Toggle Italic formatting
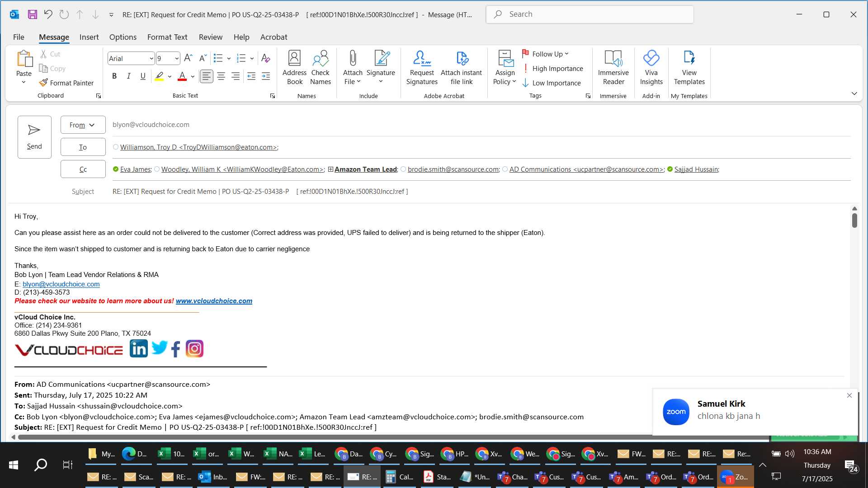Viewport: 868px width, 488px height. click(x=128, y=76)
